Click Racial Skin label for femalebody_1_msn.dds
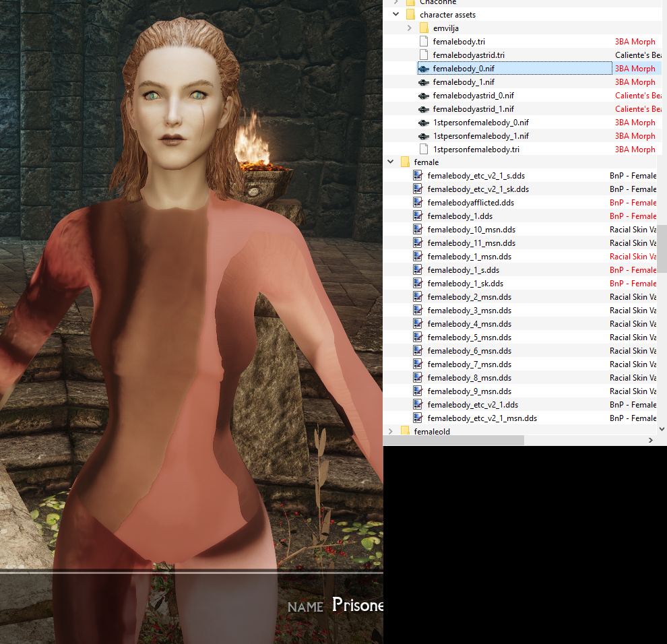This screenshot has height=644, width=667. 633,257
